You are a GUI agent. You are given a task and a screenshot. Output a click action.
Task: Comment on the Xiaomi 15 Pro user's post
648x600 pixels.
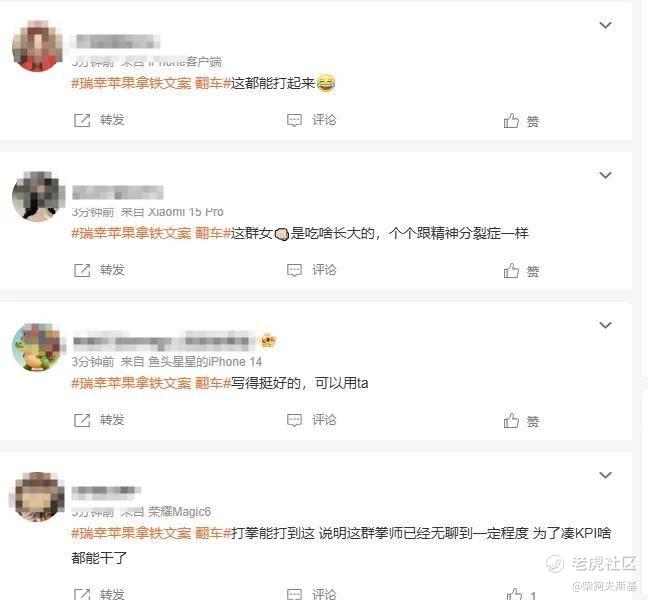[x=312, y=270]
